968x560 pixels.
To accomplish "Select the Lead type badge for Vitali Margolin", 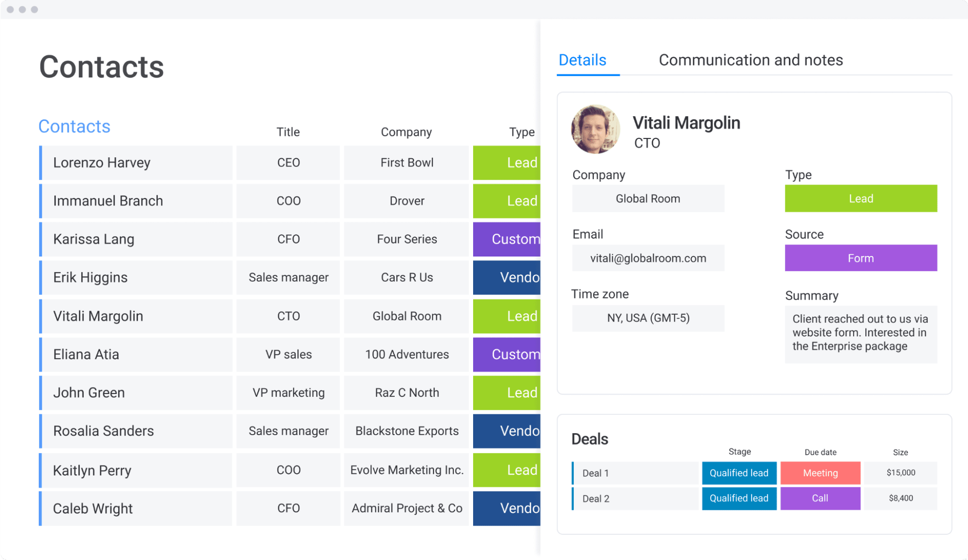I will point(522,315).
